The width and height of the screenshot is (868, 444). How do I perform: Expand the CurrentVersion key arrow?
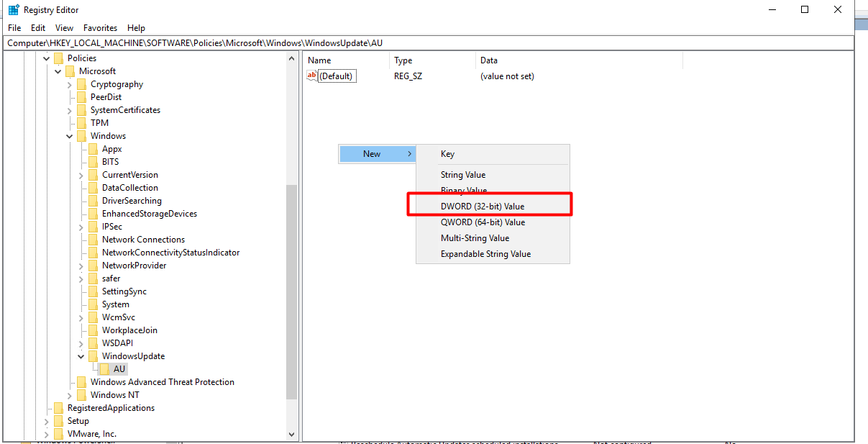tap(81, 175)
